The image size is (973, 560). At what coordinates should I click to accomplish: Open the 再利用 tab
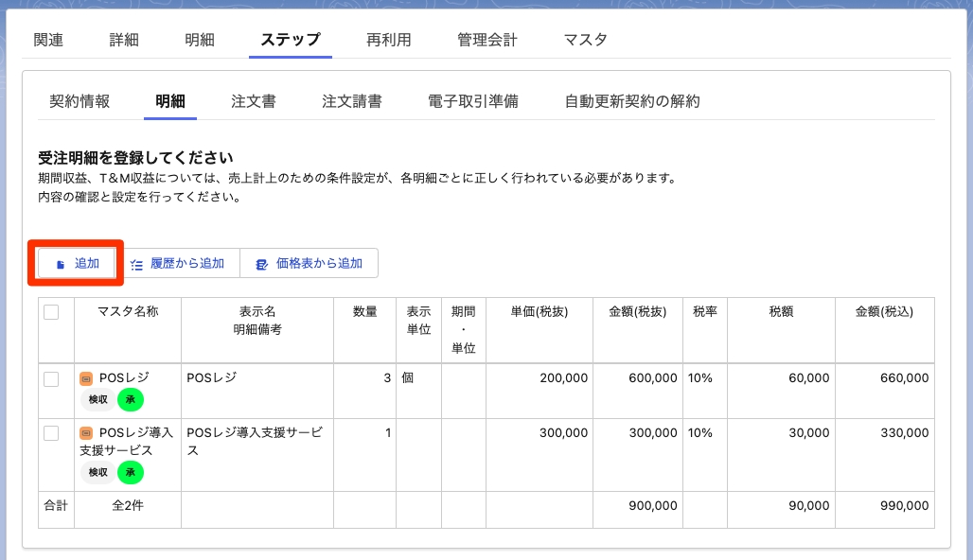388,40
